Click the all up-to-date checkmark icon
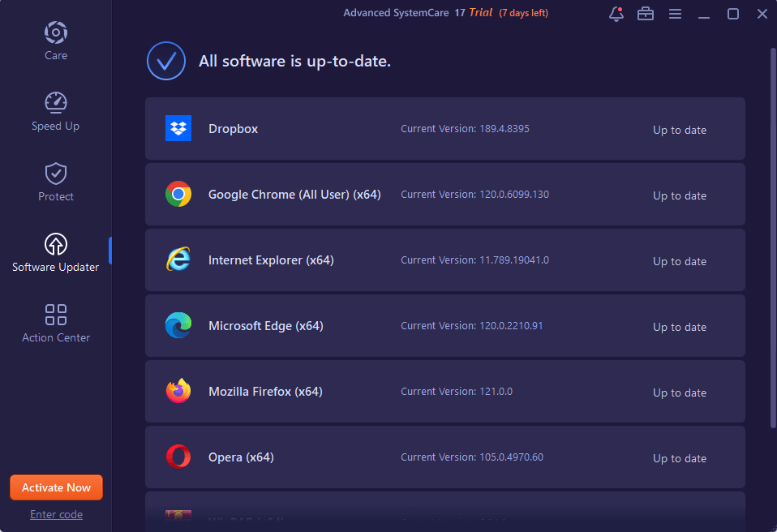The height and width of the screenshot is (532, 777). pyautogui.click(x=166, y=61)
